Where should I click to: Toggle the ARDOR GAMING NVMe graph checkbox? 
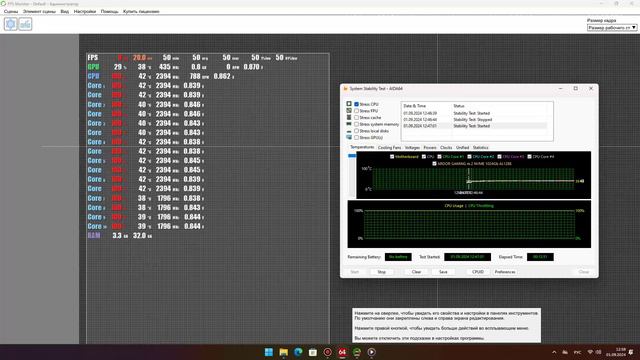(434, 164)
